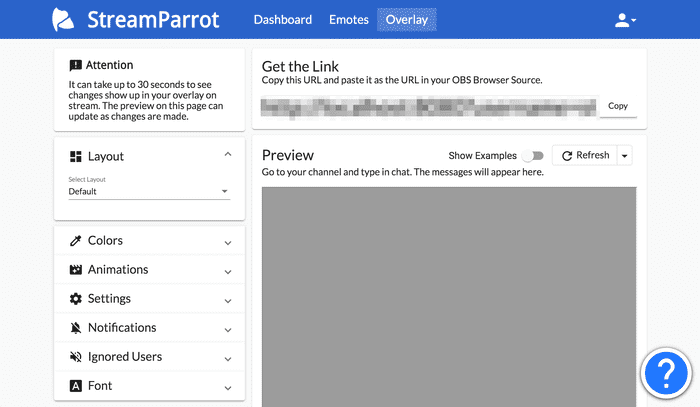Viewport: 700px width, 407px height.
Task: Expand the Colors section chevron
Action: pyautogui.click(x=228, y=243)
